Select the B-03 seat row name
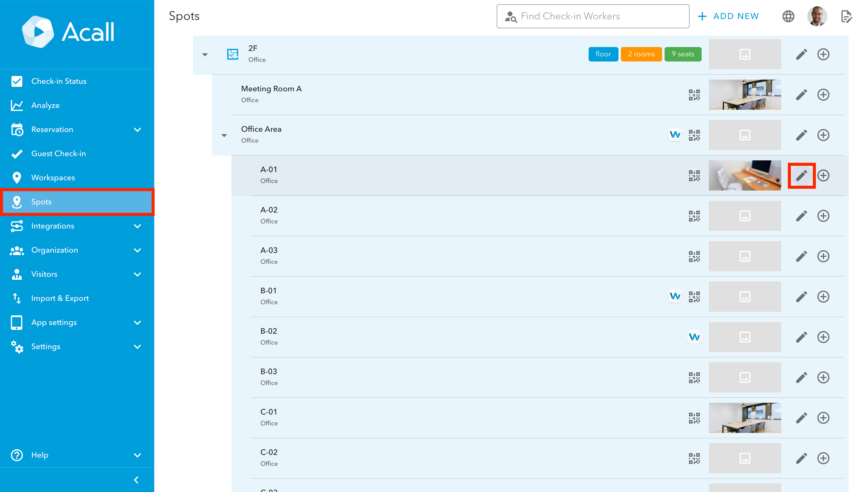This screenshot has height=492, width=868. [x=269, y=371]
